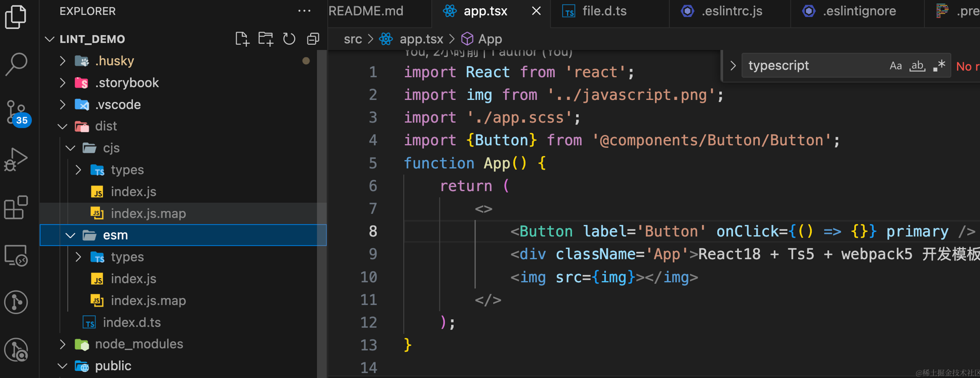Toggle Use Regular Expression in find widget
Image resolution: width=980 pixels, height=378 pixels.
tap(939, 66)
